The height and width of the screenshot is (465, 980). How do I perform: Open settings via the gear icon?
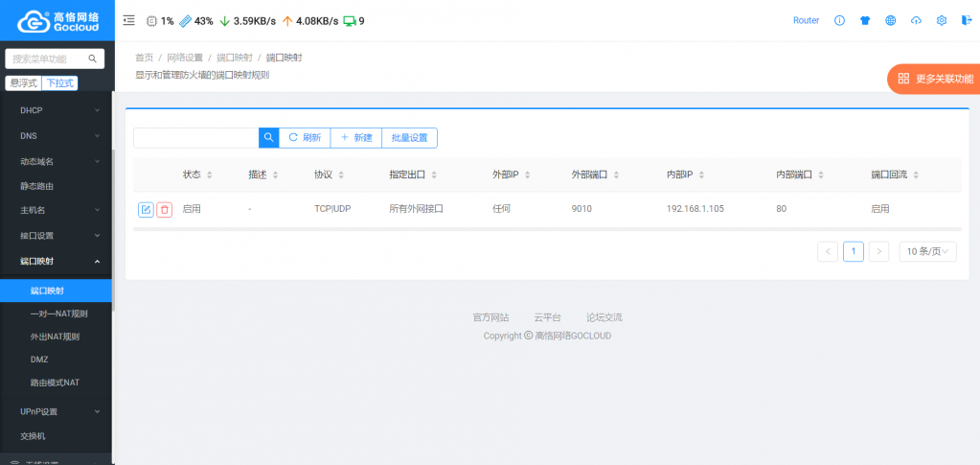(941, 20)
